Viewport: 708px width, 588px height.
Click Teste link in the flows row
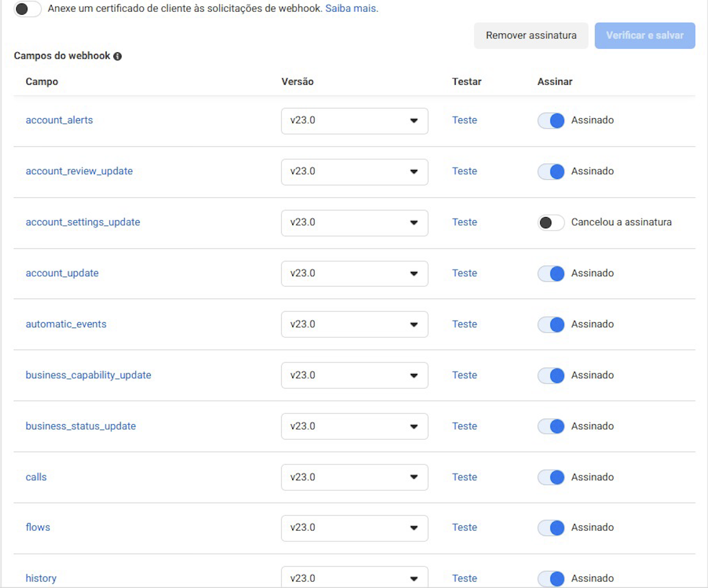click(x=464, y=527)
